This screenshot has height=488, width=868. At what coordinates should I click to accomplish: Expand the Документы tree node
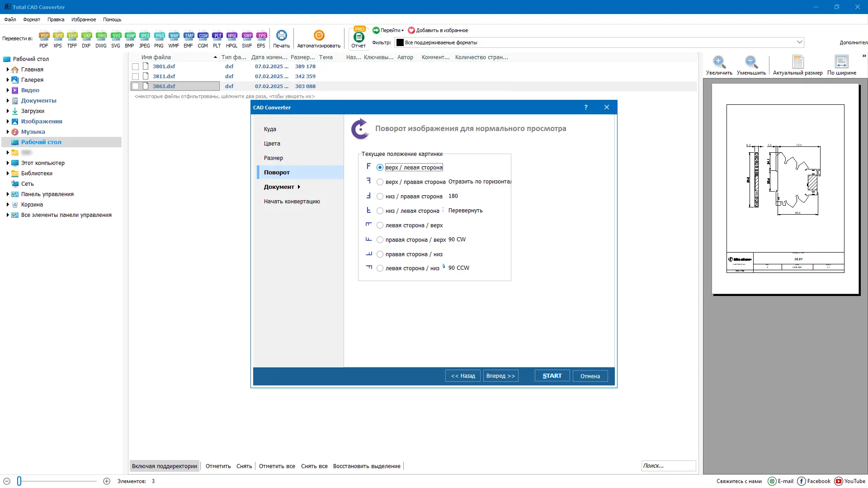pos(8,101)
